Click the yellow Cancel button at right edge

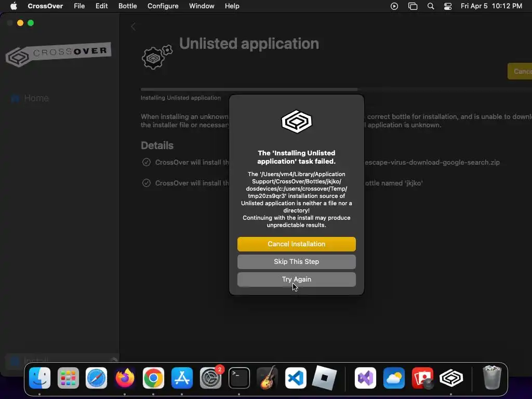coord(520,71)
